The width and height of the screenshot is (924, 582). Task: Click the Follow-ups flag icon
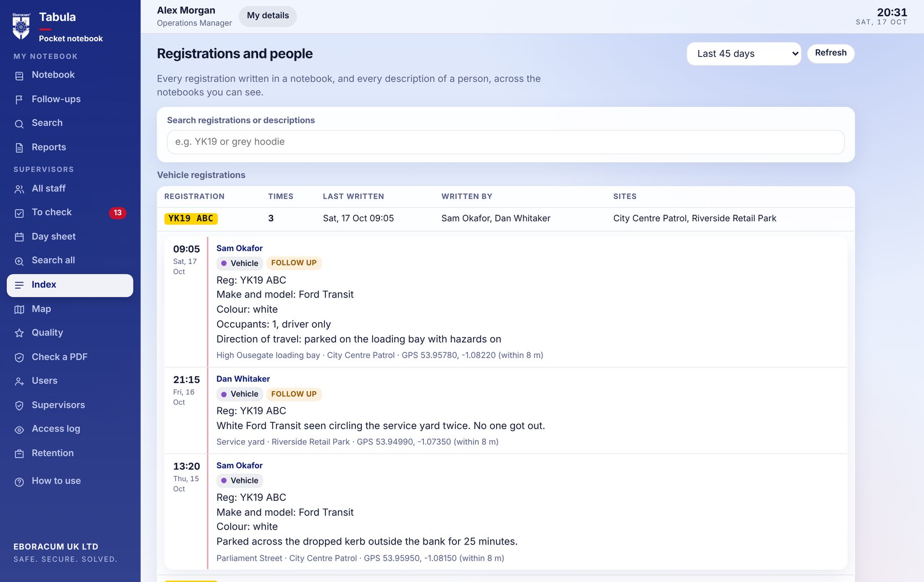coord(20,100)
